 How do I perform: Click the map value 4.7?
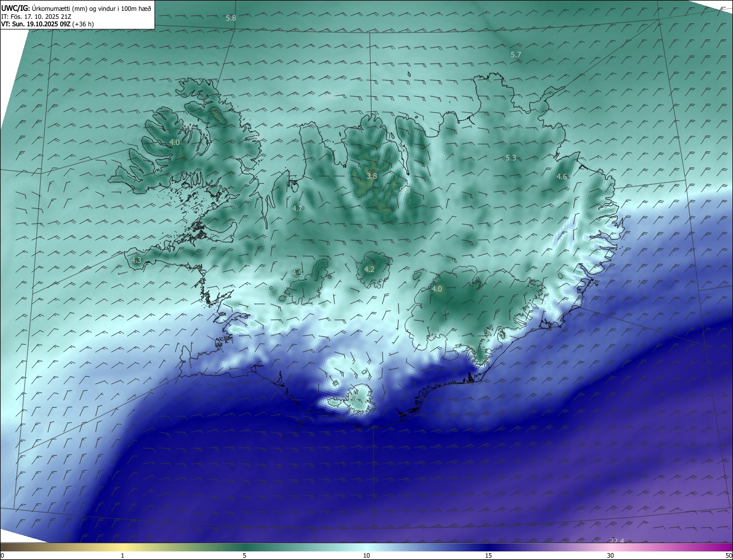(x=298, y=209)
